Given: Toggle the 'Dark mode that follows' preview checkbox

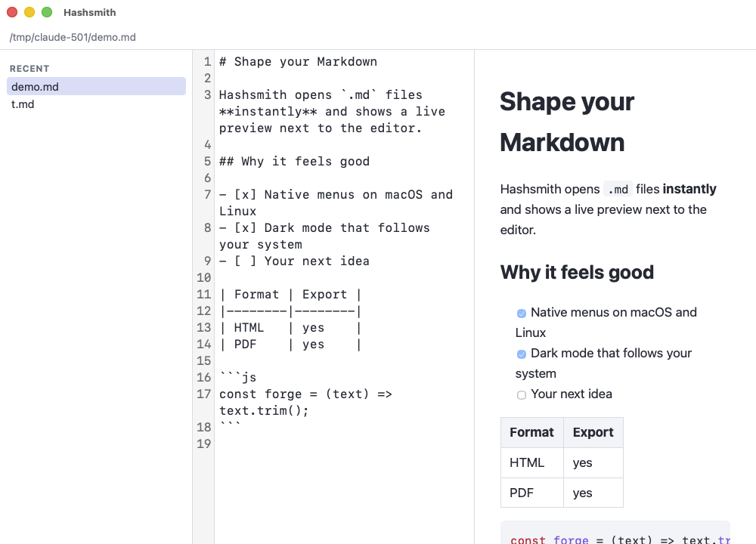Looking at the screenshot, I should click(521, 354).
